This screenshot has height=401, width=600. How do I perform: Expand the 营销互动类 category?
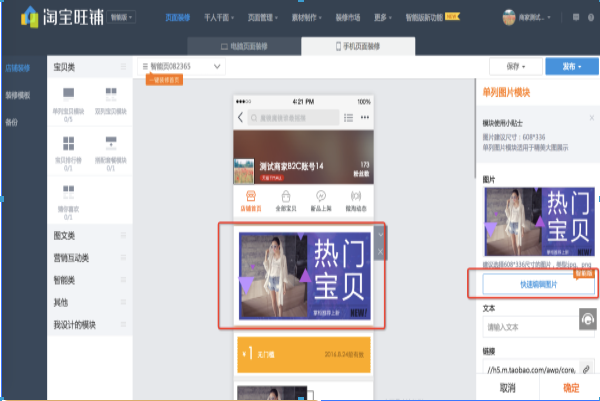90,258
